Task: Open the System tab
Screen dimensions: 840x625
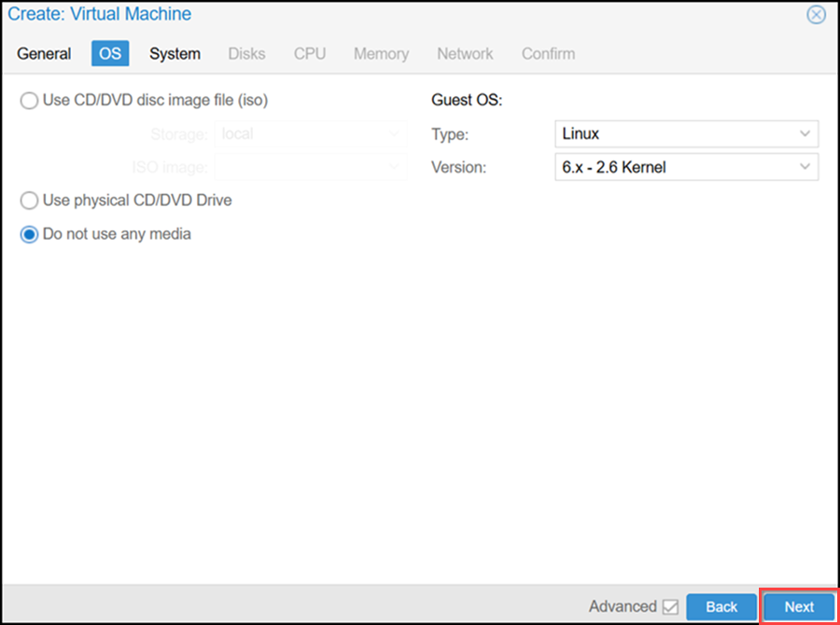Action: click(175, 53)
